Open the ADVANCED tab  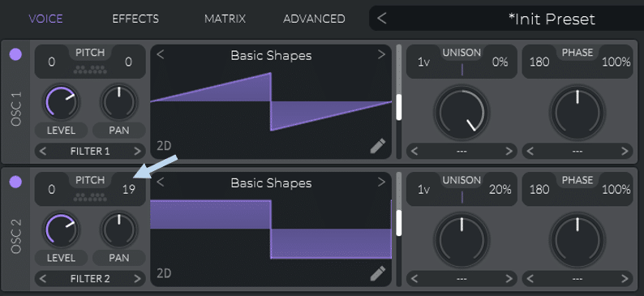[x=314, y=19]
